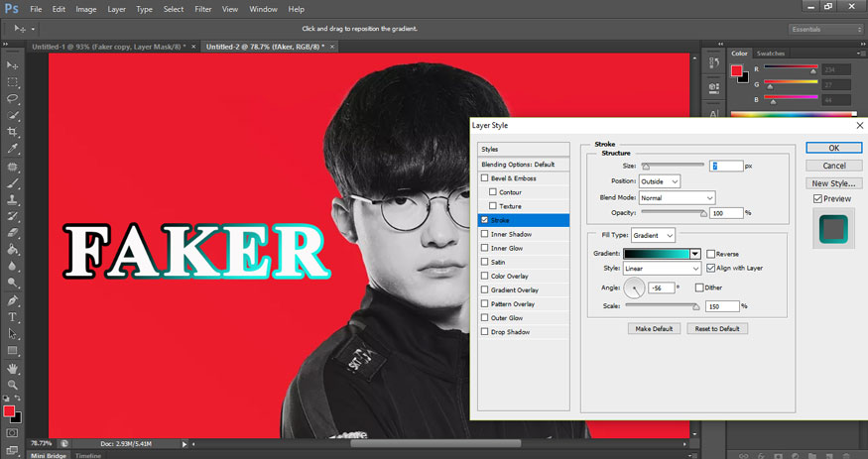This screenshot has width=868, height=459.
Task: Click the stroke Size slider
Action: pos(673,166)
